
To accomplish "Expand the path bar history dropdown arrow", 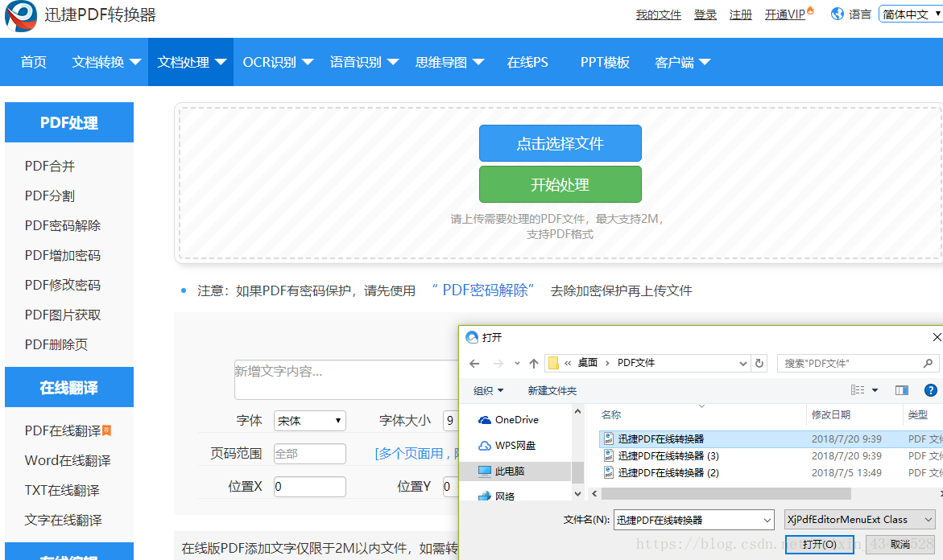I will click(x=742, y=364).
